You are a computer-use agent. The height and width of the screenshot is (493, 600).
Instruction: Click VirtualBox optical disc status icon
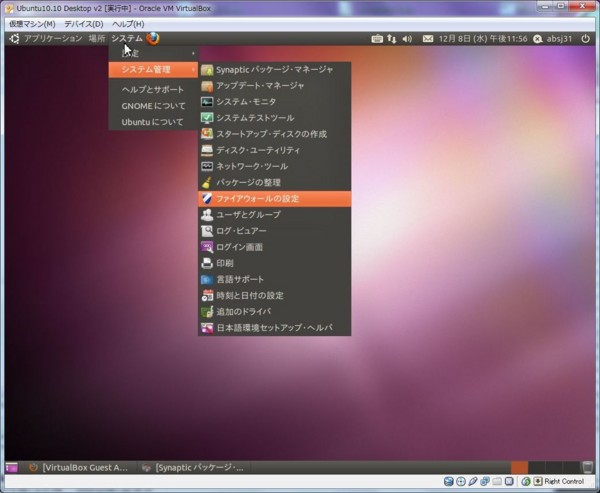[x=461, y=482]
